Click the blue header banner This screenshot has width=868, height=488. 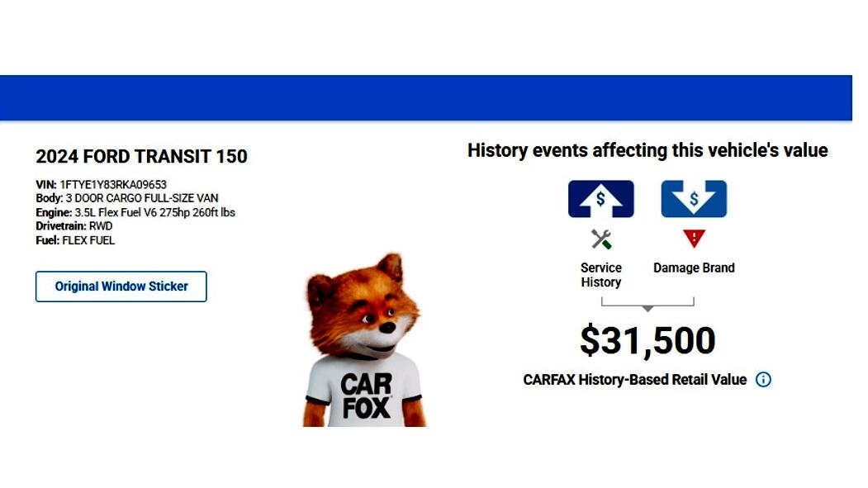click(x=425, y=98)
